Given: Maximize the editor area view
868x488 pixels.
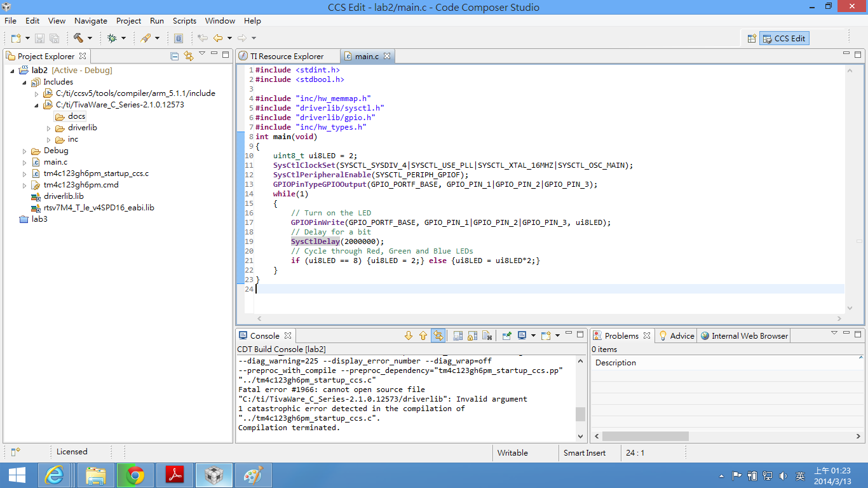Looking at the screenshot, I should click(858, 55).
